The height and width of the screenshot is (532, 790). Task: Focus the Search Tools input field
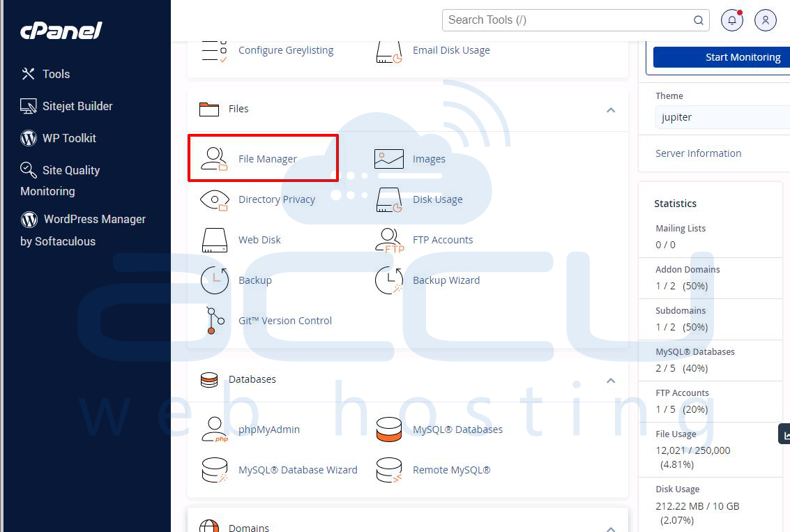575,20
